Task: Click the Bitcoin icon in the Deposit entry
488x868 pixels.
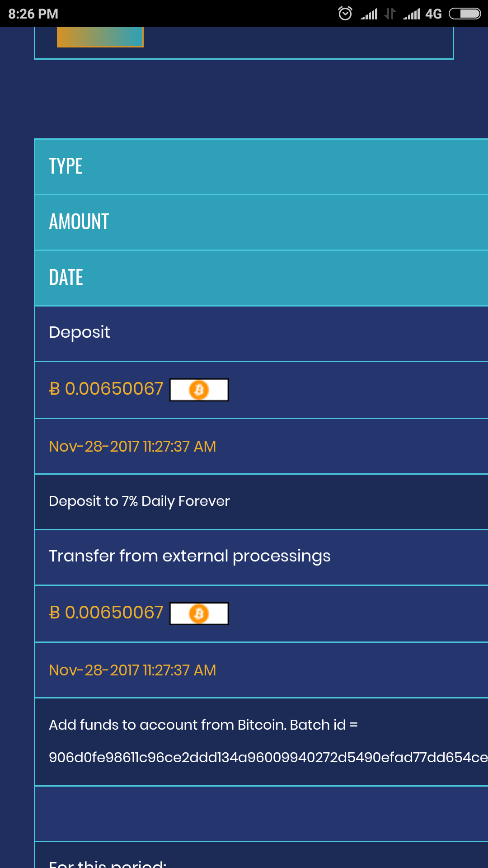Action: click(x=199, y=390)
